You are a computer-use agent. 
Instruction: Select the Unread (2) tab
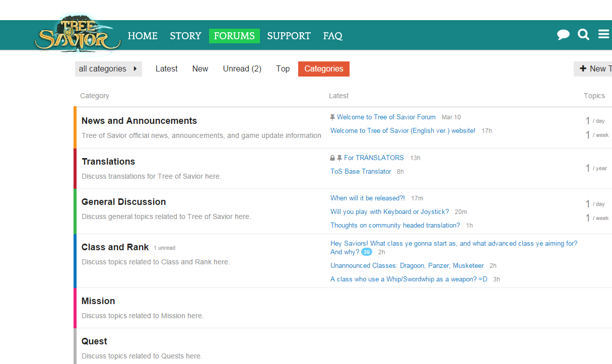click(242, 69)
